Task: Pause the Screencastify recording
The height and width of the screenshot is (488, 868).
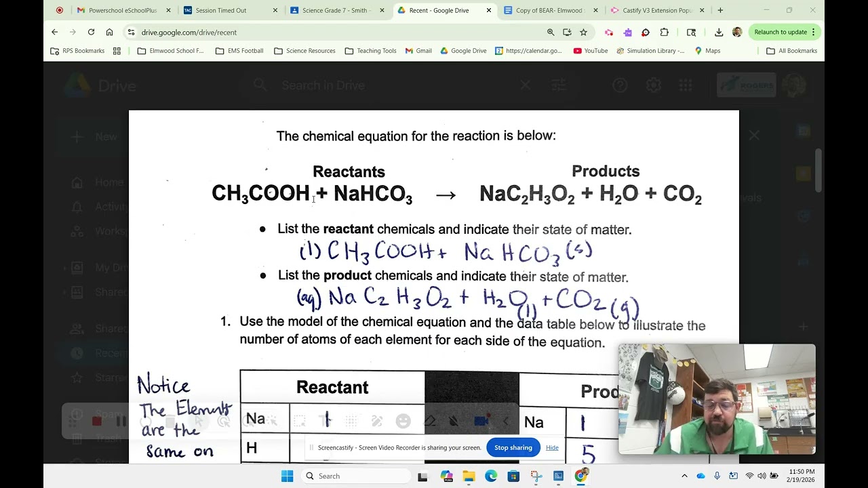Action: tap(121, 421)
